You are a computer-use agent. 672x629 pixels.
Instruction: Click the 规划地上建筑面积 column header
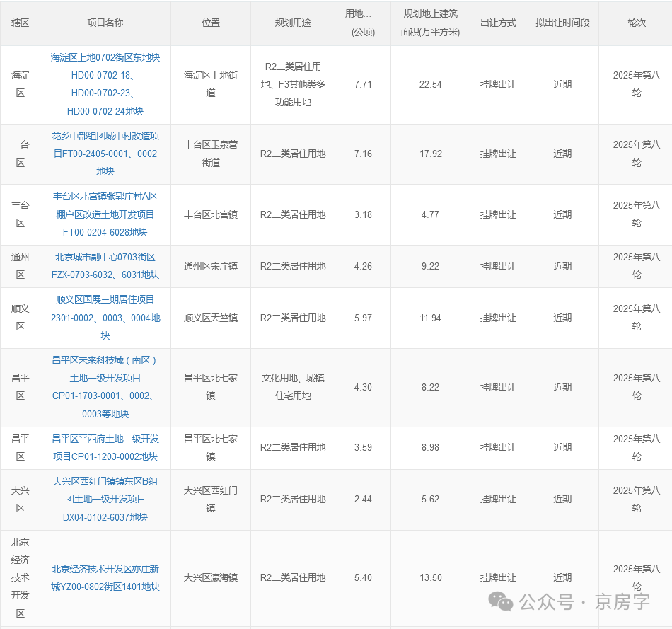pos(430,23)
